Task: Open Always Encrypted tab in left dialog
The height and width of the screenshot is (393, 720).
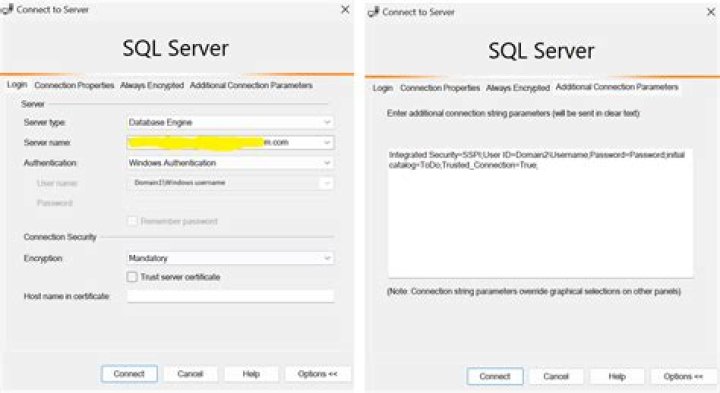Action: click(x=152, y=85)
